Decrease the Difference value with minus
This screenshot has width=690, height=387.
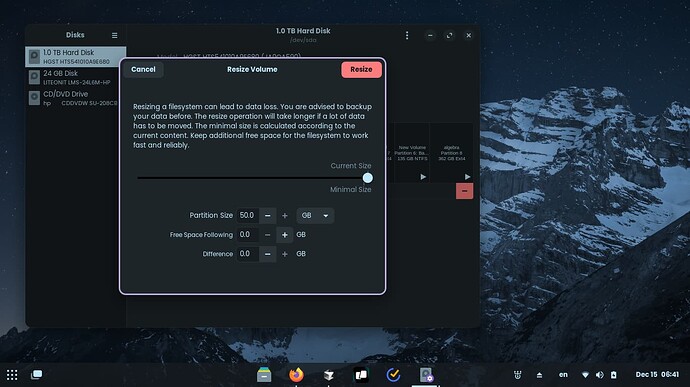268,254
